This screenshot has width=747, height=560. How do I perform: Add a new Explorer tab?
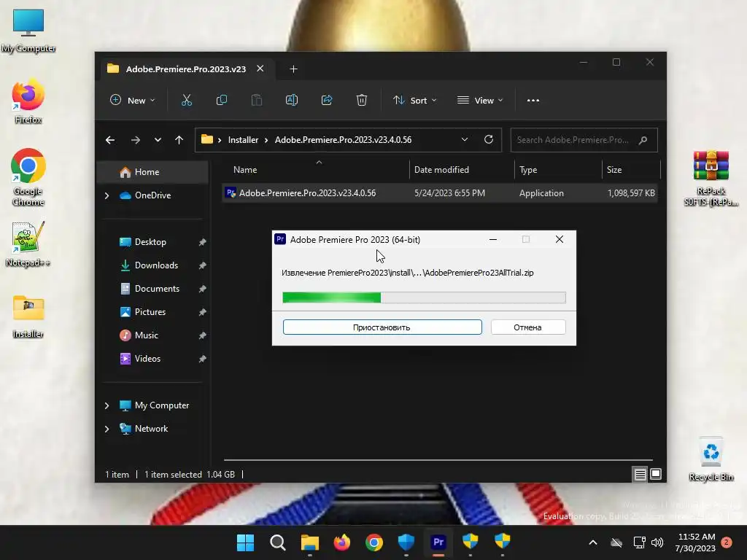pyautogui.click(x=293, y=69)
